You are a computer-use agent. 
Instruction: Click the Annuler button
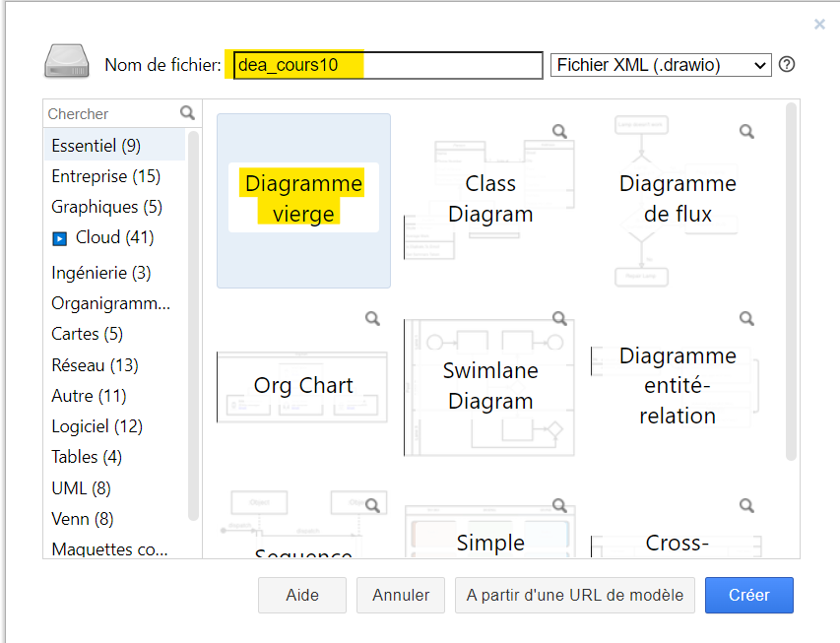(401, 595)
